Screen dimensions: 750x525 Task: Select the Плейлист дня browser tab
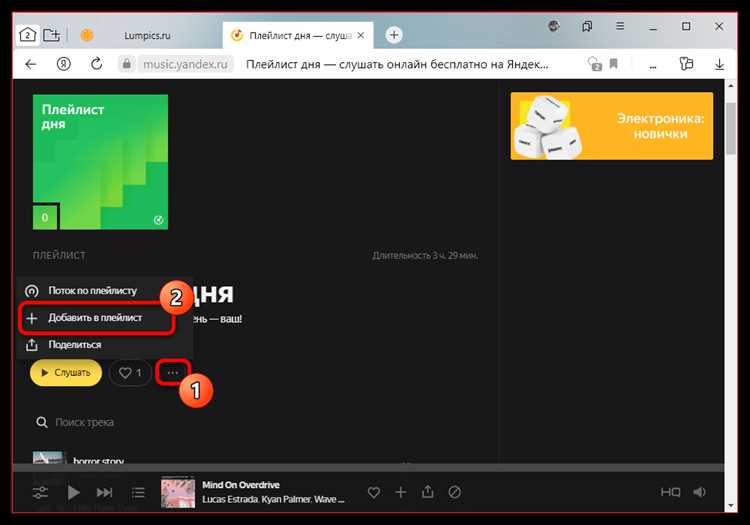click(300, 35)
